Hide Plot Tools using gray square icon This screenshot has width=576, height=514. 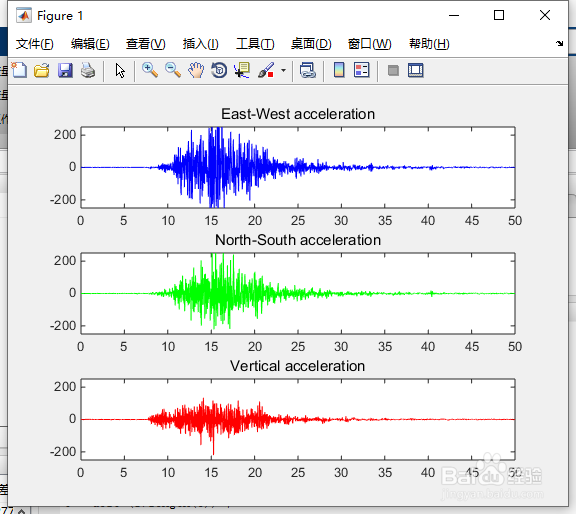(x=393, y=70)
